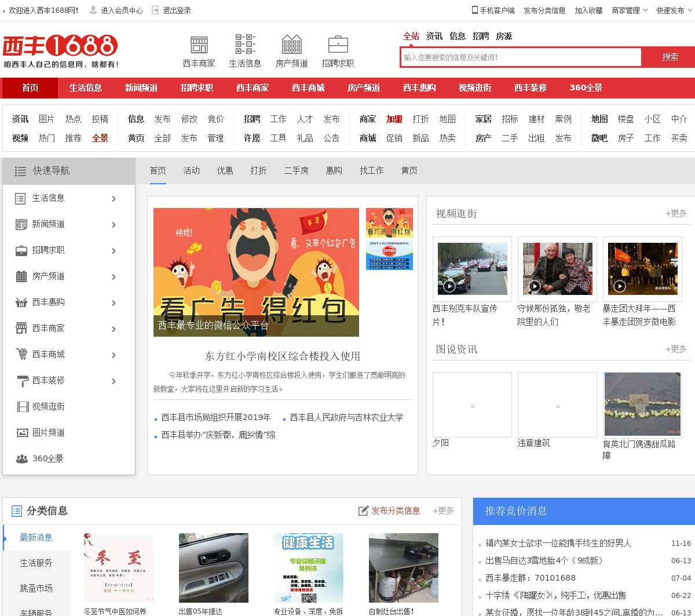Open the 快速发布 dropdown in top bar
This screenshot has width=695, height=616.
click(x=674, y=10)
